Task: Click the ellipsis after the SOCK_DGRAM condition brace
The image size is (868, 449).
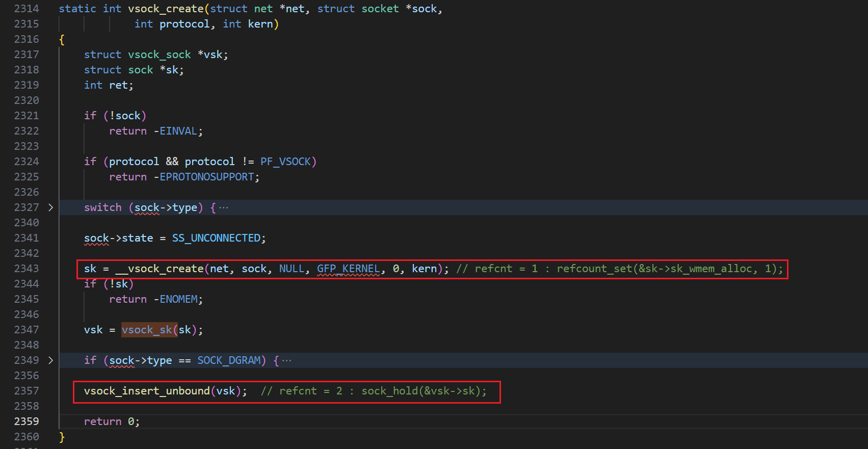Action: click(287, 360)
